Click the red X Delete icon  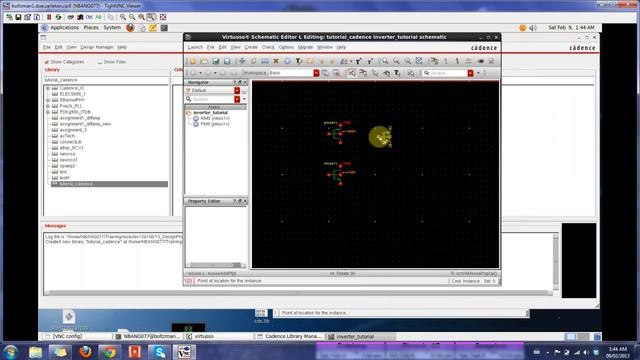(276, 61)
